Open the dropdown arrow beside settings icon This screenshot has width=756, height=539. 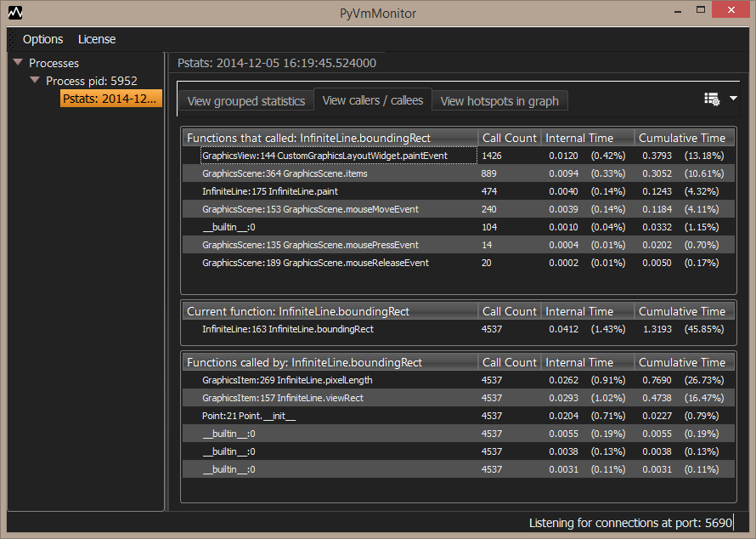pos(733,99)
